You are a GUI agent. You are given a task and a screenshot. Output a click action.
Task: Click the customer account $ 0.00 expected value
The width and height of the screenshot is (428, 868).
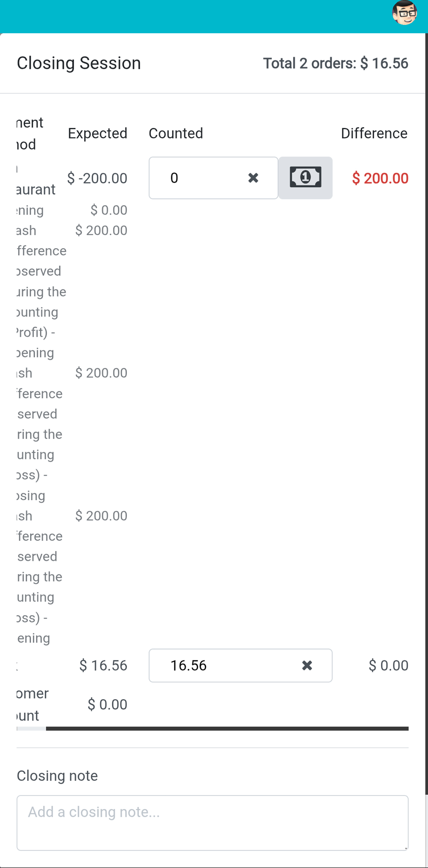[x=107, y=704]
